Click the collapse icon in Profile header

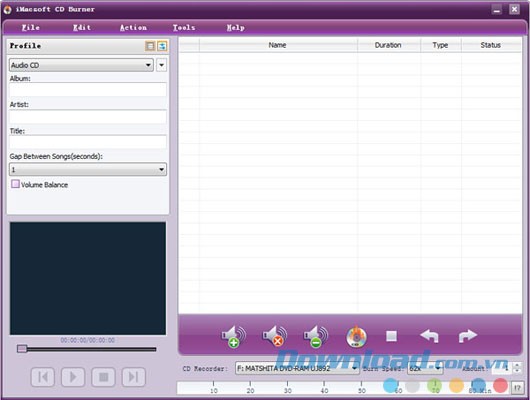click(x=163, y=46)
